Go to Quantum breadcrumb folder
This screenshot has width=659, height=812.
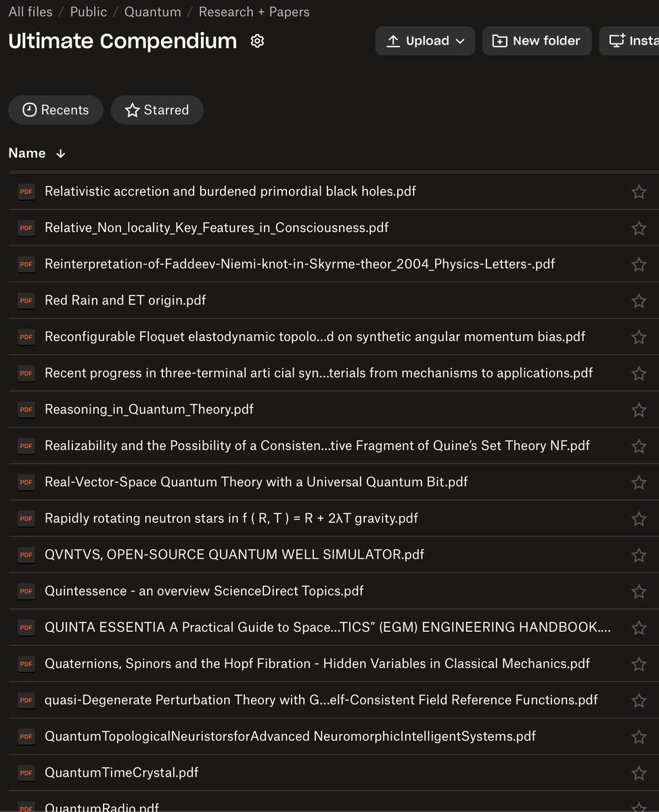[x=152, y=12]
